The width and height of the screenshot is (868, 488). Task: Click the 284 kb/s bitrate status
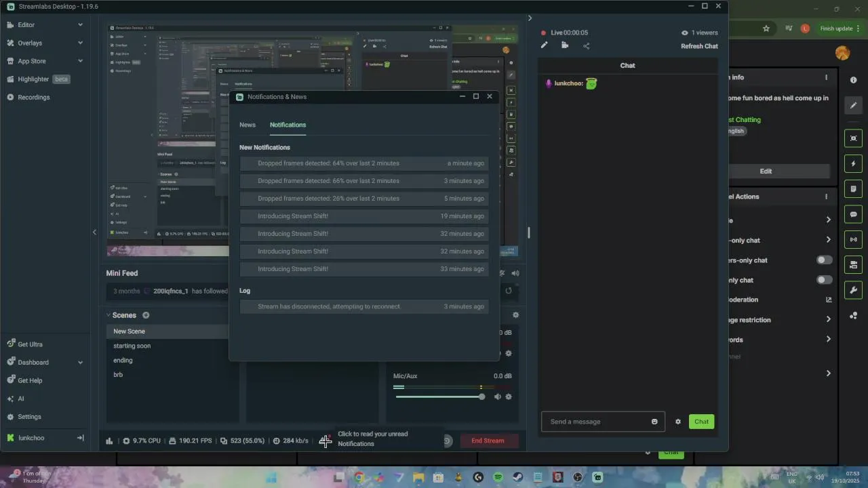(x=290, y=441)
